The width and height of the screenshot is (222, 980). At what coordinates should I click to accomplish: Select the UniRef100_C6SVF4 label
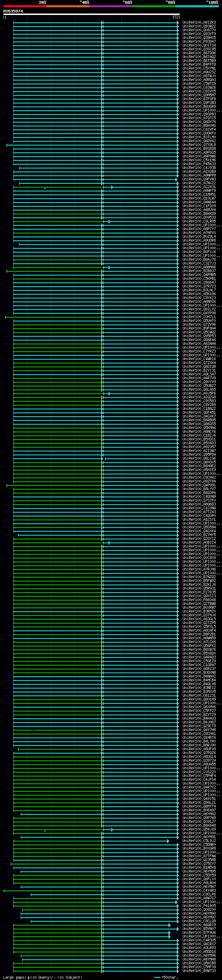click(199, 129)
